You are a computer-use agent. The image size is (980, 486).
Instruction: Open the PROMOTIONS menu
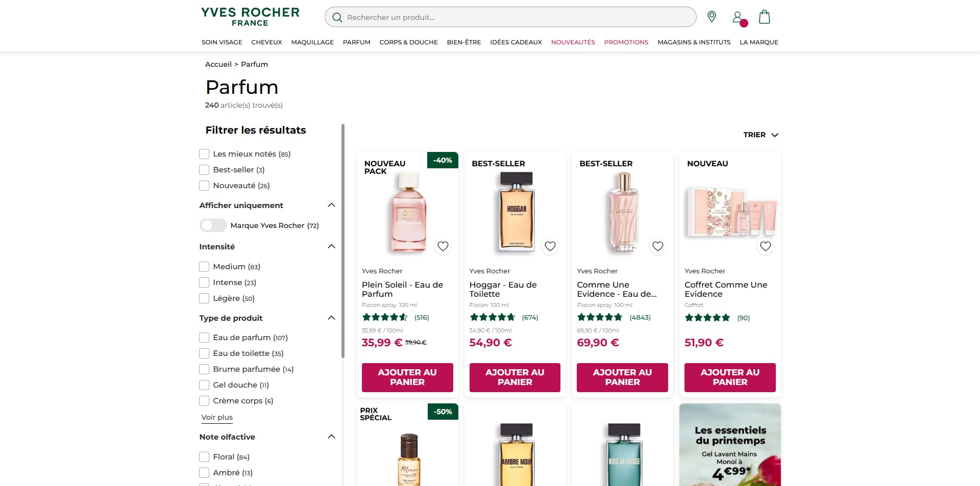pos(626,42)
